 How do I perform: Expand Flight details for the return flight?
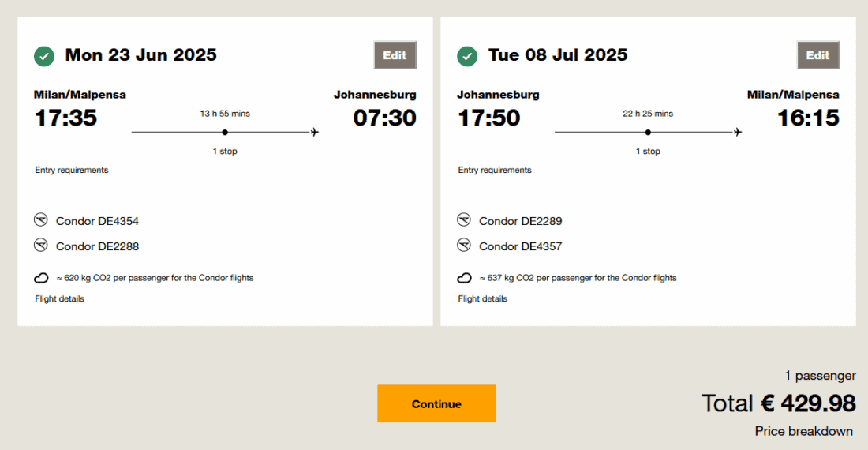pos(483,298)
